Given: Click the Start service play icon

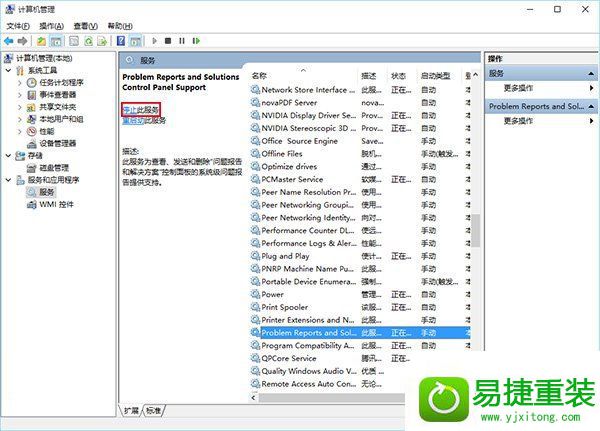Looking at the screenshot, I should point(154,41).
